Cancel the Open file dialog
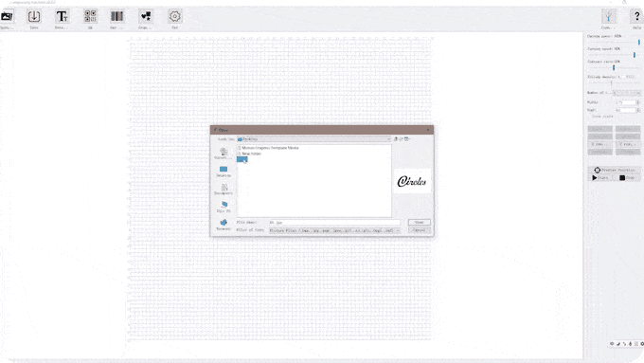Screen dimensions: 644x363 click(x=419, y=230)
